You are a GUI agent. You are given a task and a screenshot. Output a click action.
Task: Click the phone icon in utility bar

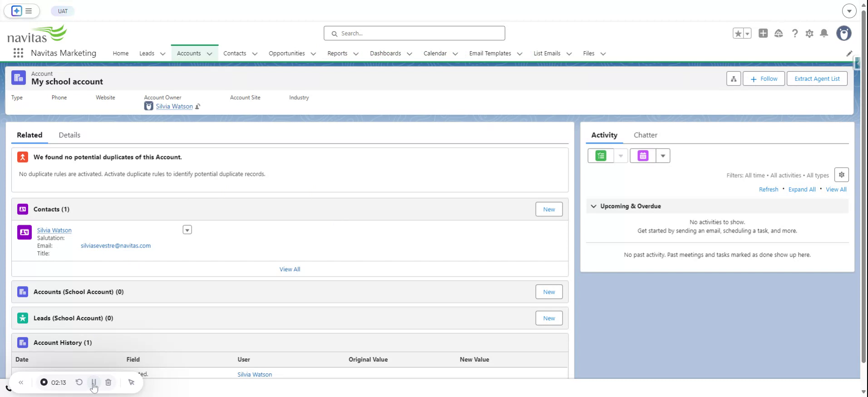pyautogui.click(x=8, y=388)
